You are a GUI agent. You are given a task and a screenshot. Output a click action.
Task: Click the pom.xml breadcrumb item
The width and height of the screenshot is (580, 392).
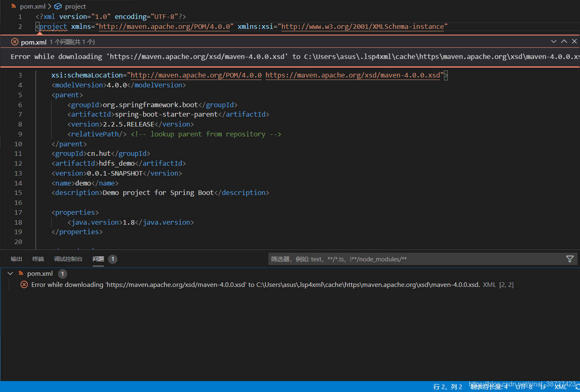tap(33, 7)
